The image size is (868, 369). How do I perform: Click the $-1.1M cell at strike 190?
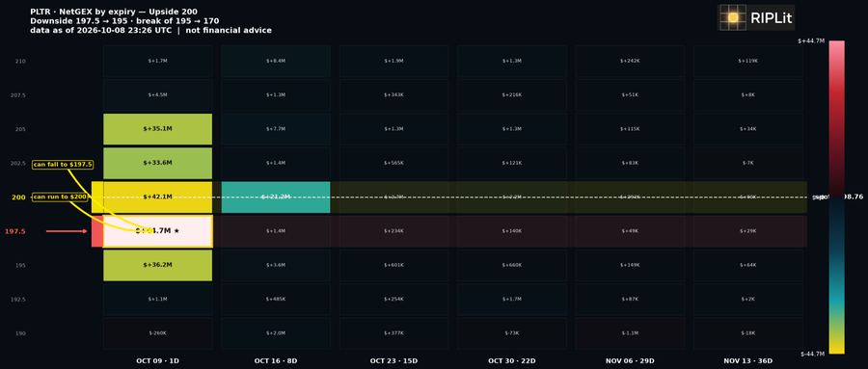(630, 333)
